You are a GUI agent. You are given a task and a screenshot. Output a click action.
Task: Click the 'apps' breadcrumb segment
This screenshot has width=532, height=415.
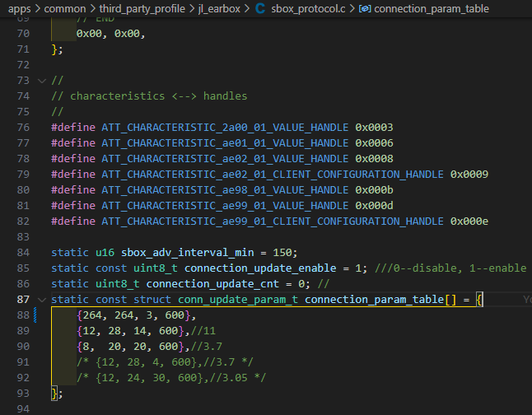coord(19,8)
